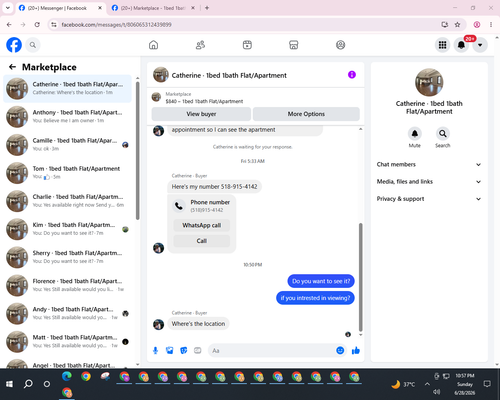Open the notifications bell with 20+ badge
Viewport: 500px width, 400px height.
click(x=461, y=45)
